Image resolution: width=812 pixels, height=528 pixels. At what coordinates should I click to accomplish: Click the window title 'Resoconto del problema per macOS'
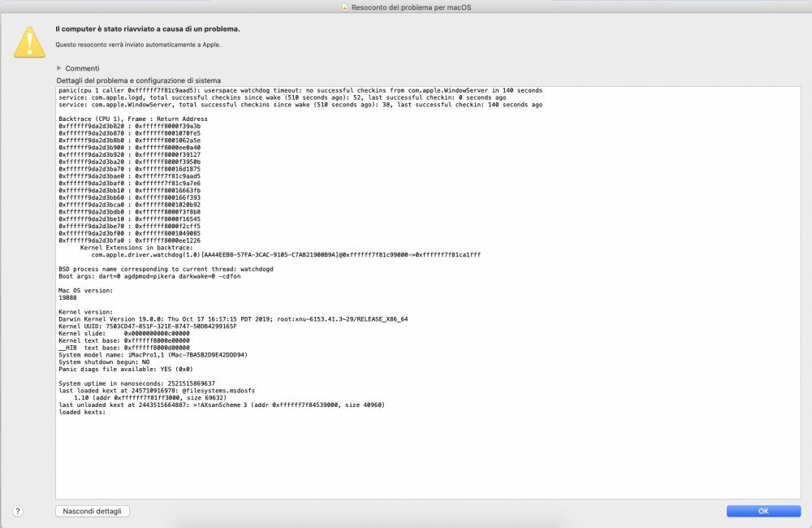click(x=411, y=7)
